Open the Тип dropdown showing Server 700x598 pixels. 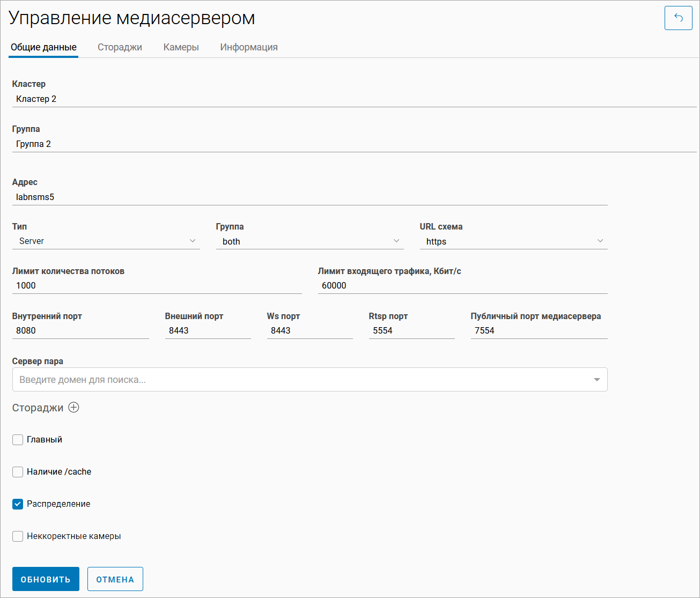click(x=106, y=241)
